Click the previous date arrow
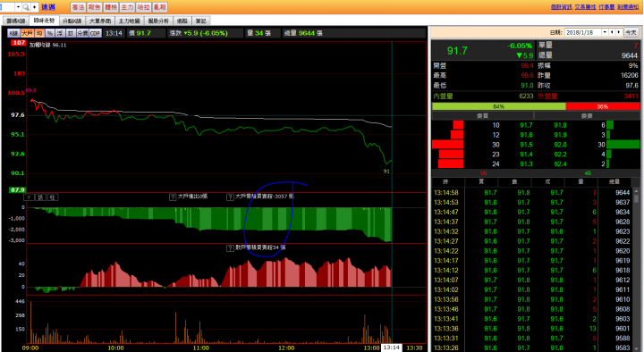 612,32
